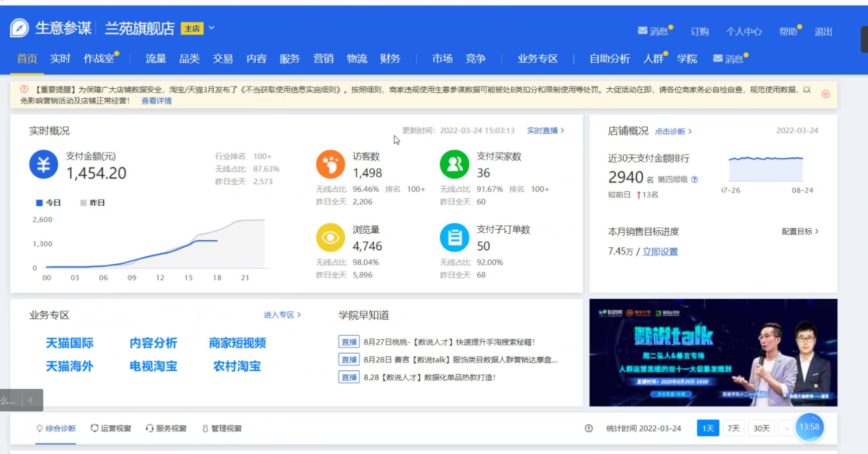This screenshot has width=868, height=454.
Task: Click the red warning icon in notice banner
Action: tap(24, 89)
